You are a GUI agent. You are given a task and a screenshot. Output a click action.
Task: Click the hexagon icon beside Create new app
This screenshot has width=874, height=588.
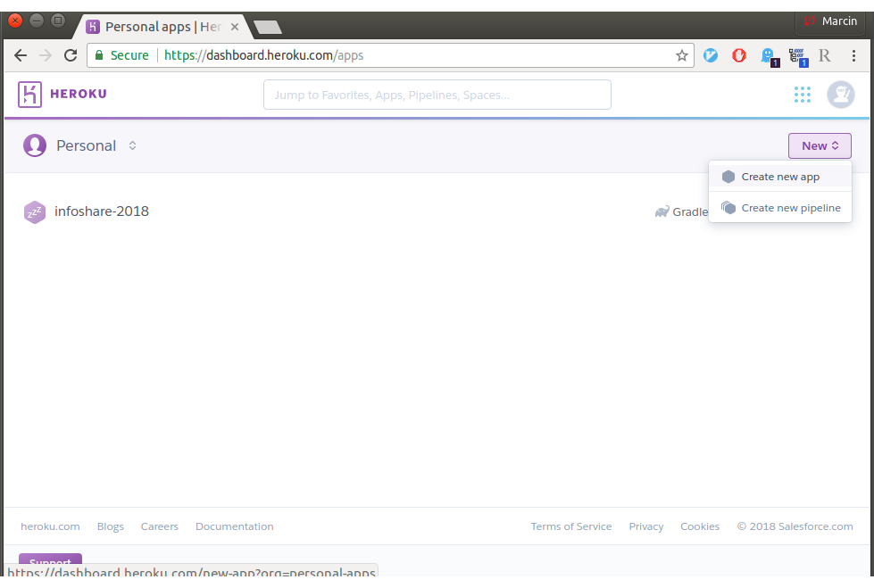728,177
